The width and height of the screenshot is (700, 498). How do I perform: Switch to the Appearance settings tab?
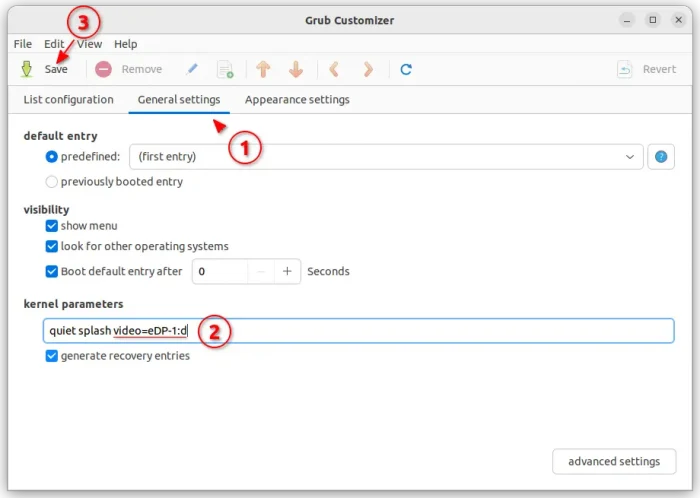(x=297, y=100)
